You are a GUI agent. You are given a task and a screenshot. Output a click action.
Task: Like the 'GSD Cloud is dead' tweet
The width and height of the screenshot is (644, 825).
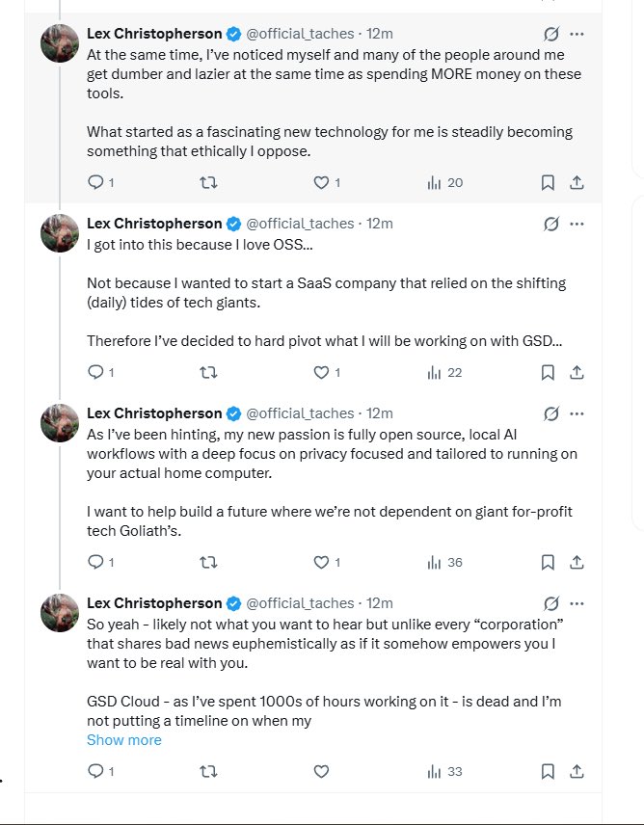321,771
